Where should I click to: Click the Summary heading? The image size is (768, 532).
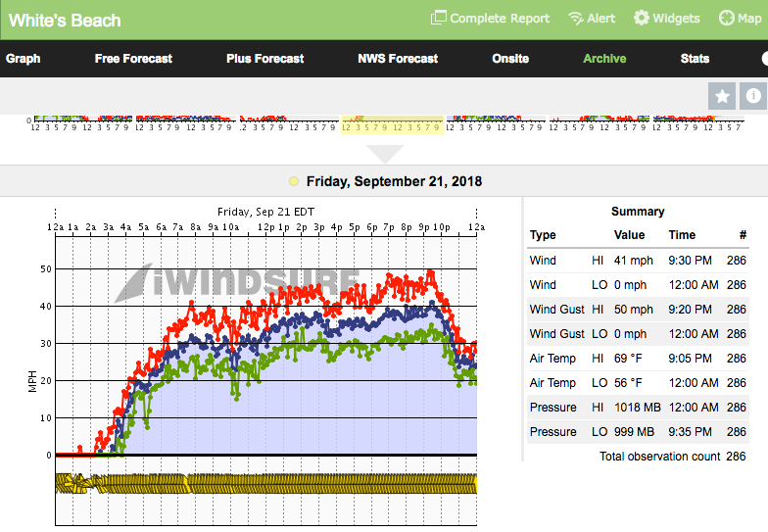tap(638, 212)
